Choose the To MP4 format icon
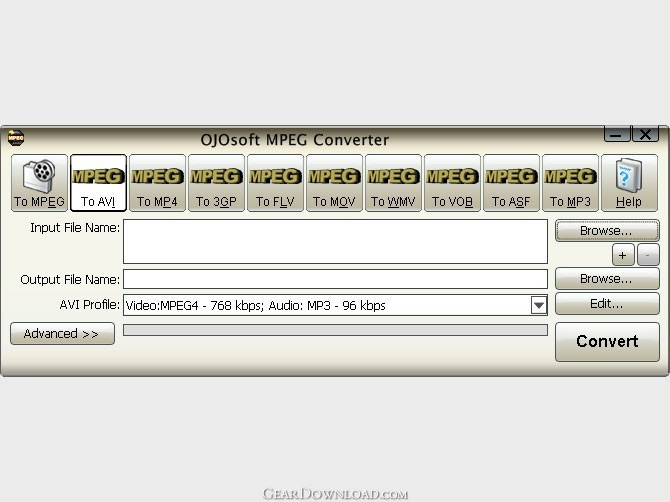Screen dimensions: 670x502 pos(157,183)
